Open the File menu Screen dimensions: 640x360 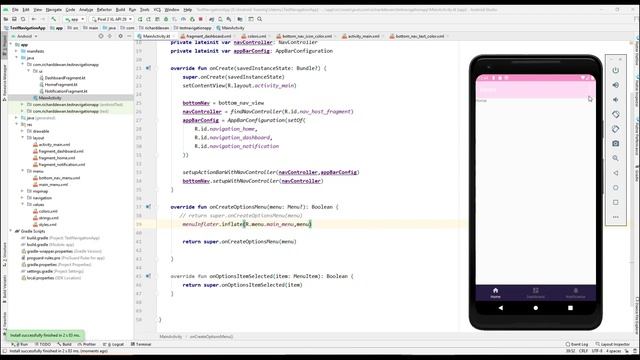pyautogui.click(x=15, y=9)
